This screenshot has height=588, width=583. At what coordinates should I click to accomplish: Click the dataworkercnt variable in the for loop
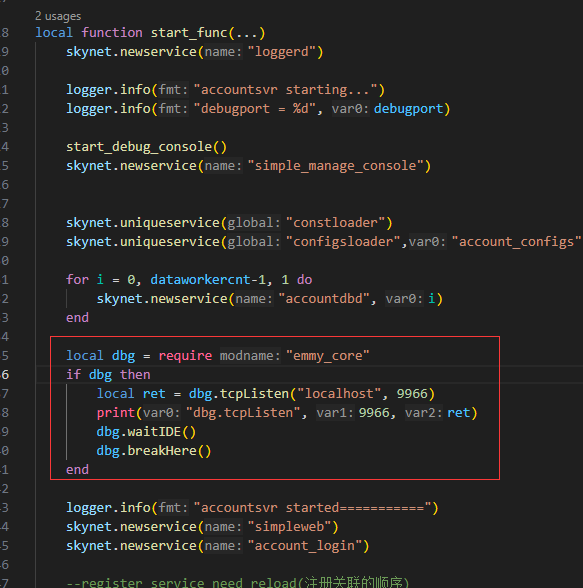click(x=200, y=280)
